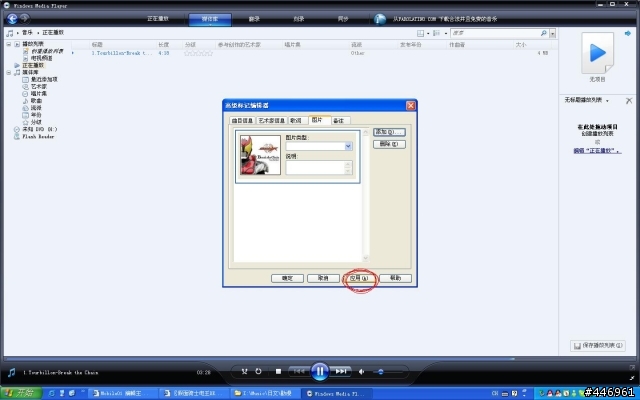
Task: Open the view options icon dropdown
Action: click(x=439, y=33)
